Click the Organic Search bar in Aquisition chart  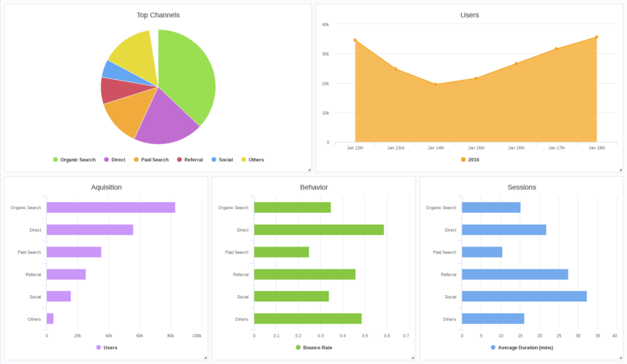coord(111,207)
